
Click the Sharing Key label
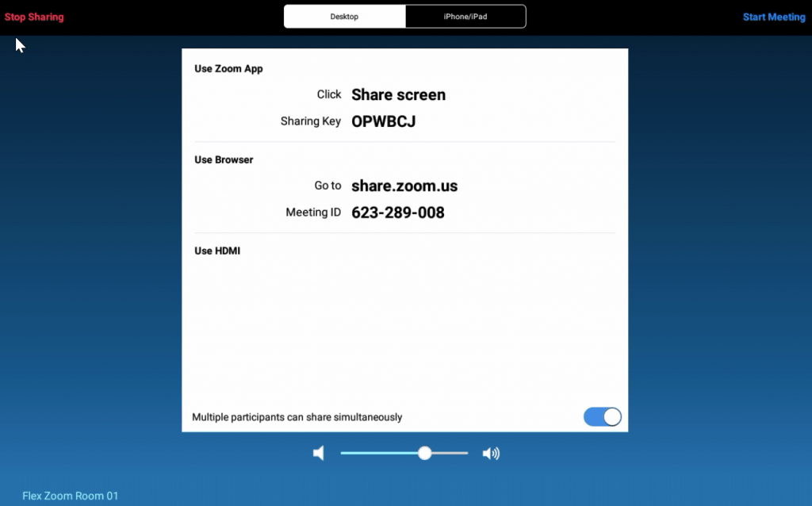coord(311,121)
